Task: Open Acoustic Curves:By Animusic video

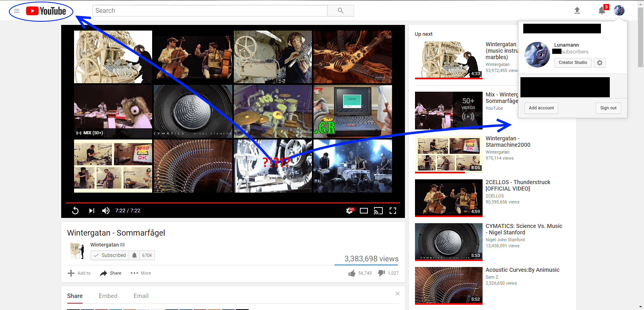Action: point(522,270)
